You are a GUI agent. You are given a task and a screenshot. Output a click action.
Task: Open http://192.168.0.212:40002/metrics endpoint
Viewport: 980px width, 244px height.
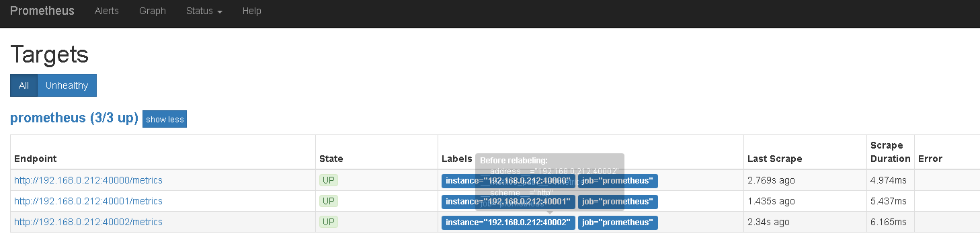click(88, 222)
